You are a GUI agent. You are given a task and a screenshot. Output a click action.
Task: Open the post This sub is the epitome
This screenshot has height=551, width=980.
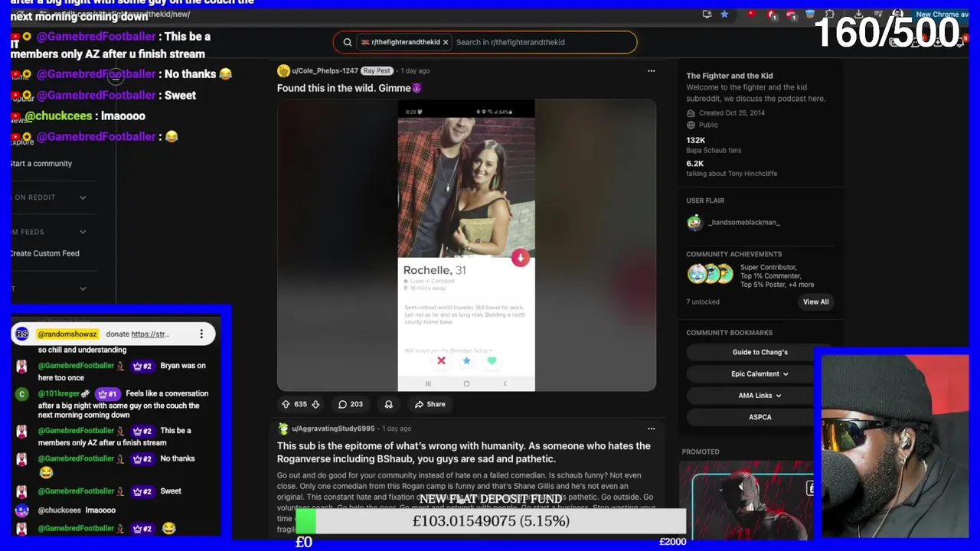[x=464, y=452]
